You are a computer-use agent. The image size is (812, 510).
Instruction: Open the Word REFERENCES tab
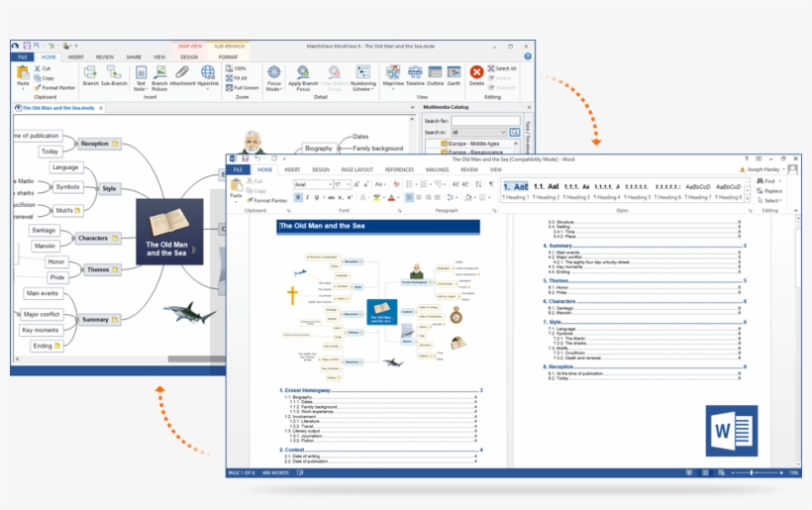tap(399, 169)
